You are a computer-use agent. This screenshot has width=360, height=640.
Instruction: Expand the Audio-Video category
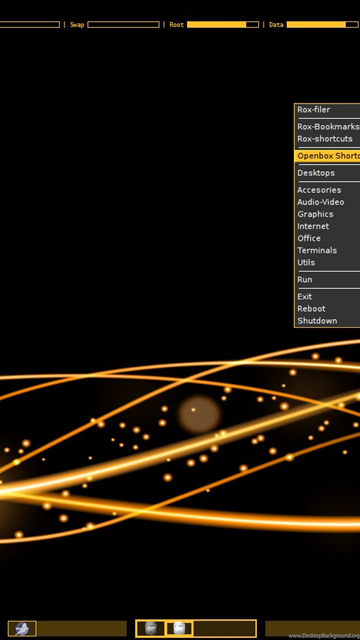(x=327, y=202)
